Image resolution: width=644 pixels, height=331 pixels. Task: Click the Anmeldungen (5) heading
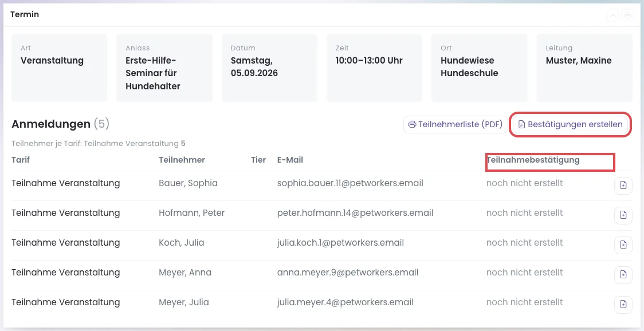point(60,124)
